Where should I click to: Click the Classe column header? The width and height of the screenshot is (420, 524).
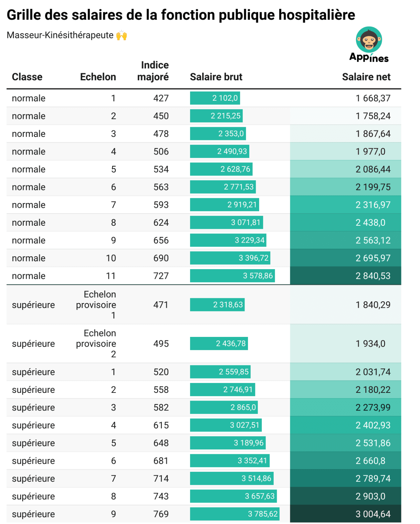pyautogui.click(x=27, y=77)
